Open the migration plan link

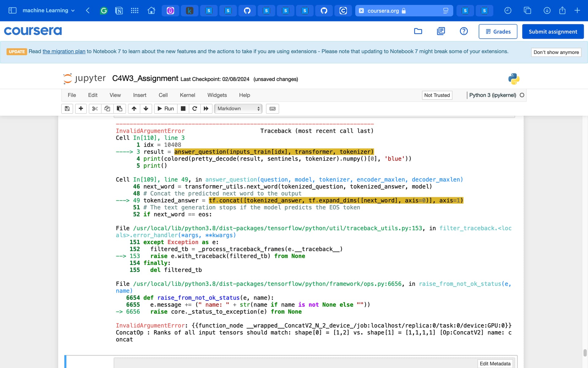pyautogui.click(x=64, y=52)
